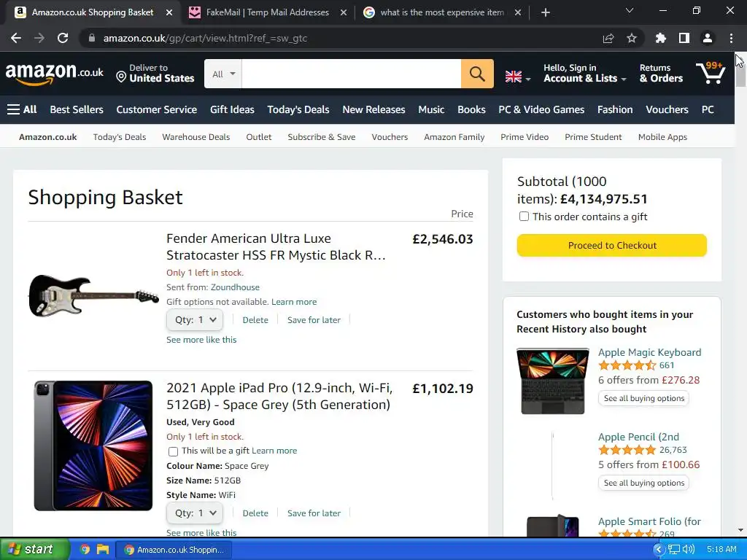Reload the page with the refresh icon
747x560 pixels.
63,38
